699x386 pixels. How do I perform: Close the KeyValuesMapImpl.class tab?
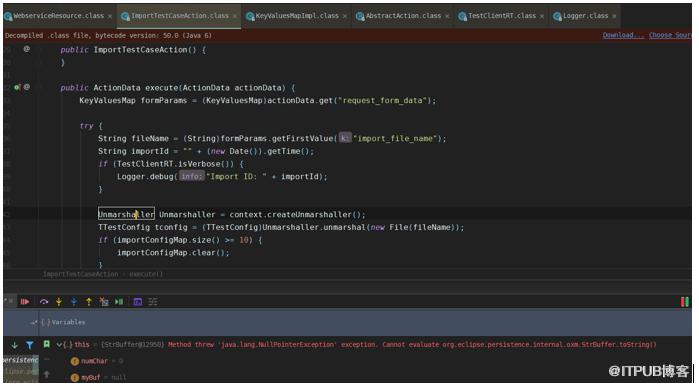tap(345, 16)
